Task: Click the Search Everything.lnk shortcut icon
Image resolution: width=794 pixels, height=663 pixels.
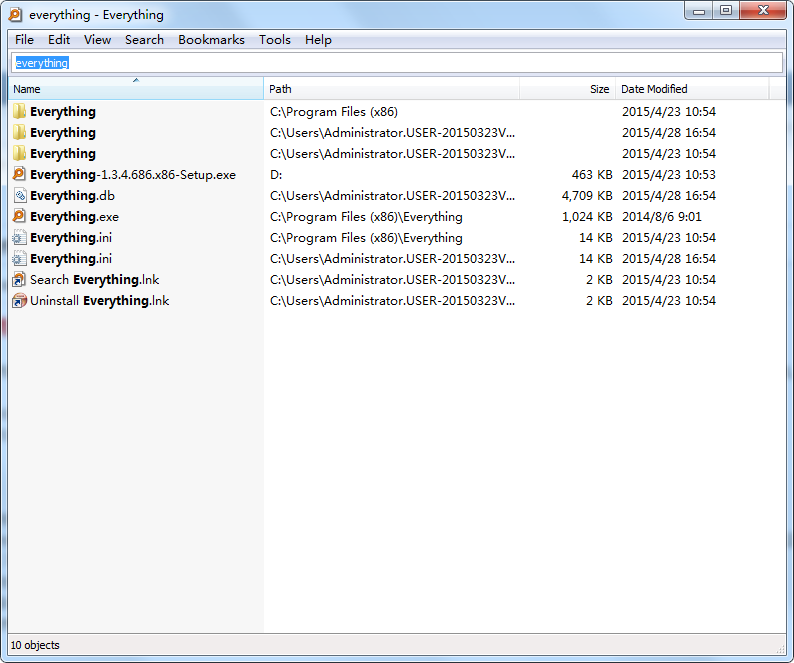Action: pyautogui.click(x=19, y=280)
